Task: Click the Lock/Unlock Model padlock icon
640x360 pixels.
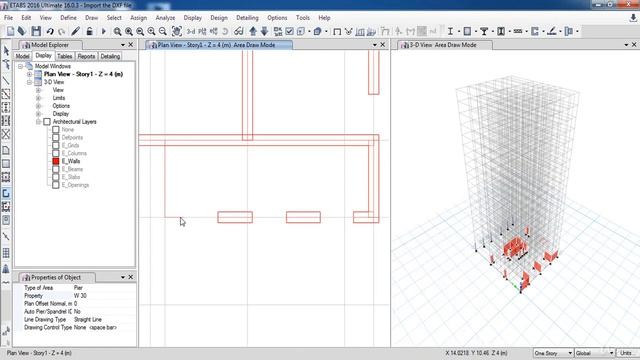Action: click(x=89, y=31)
